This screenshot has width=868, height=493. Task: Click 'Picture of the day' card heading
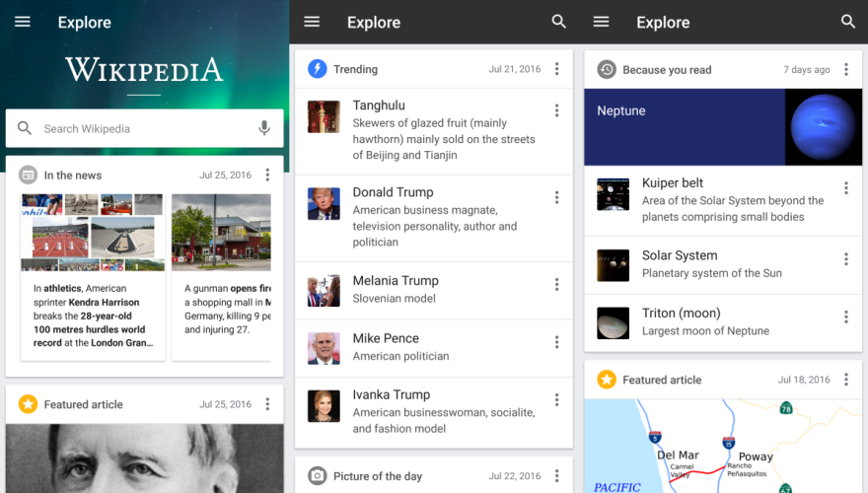click(378, 476)
